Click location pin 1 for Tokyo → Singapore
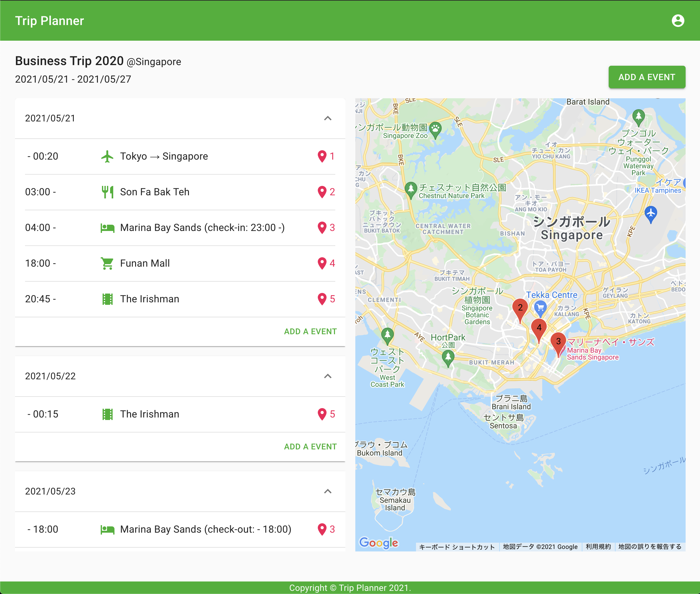The width and height of the screenshot is (700, 594). [x=322, y=156]
